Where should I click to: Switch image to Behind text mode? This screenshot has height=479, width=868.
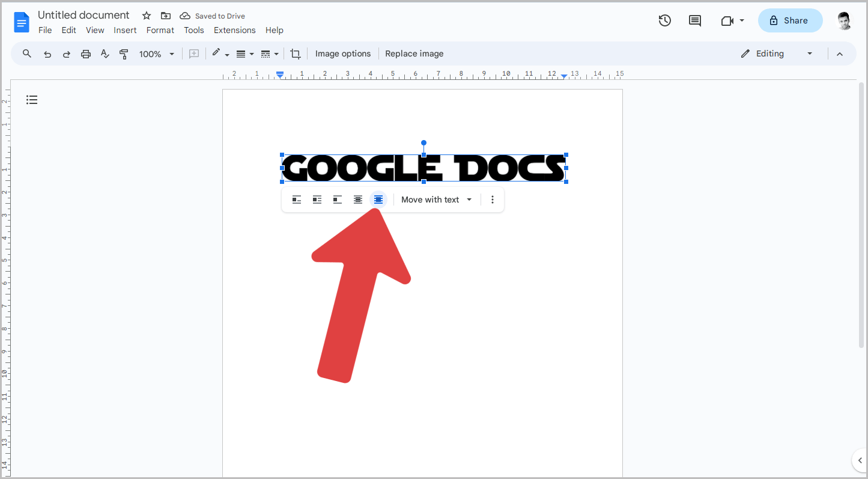(357, 199)
